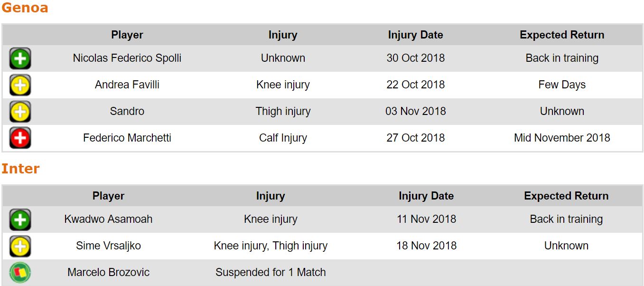Screen dimensions: 644x286
Task: Click the "11 Nov 2018" injury date
Action: click(x=426, y=219)
